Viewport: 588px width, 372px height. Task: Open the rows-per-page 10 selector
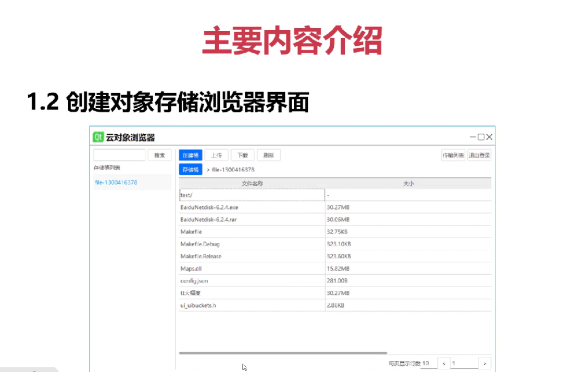coord(429,363)
